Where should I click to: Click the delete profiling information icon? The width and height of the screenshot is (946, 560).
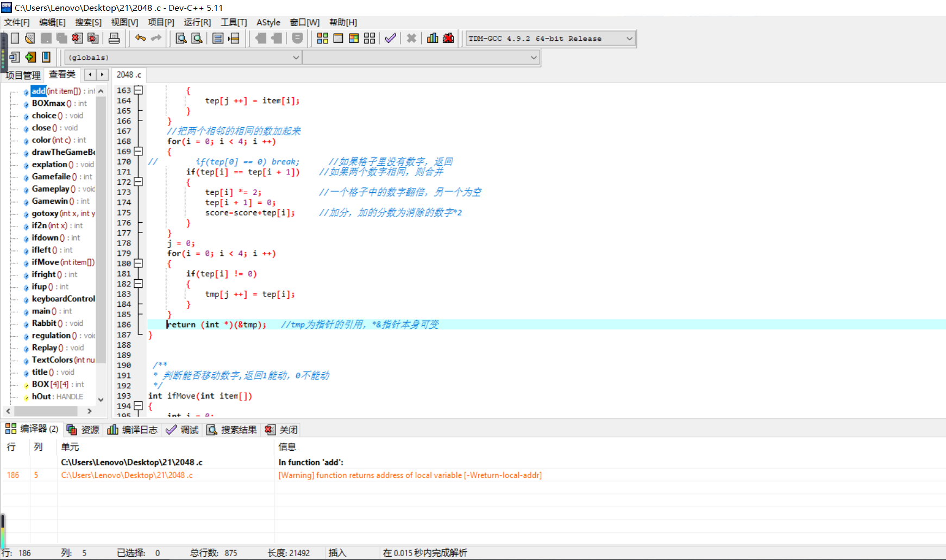pos(448,38)
